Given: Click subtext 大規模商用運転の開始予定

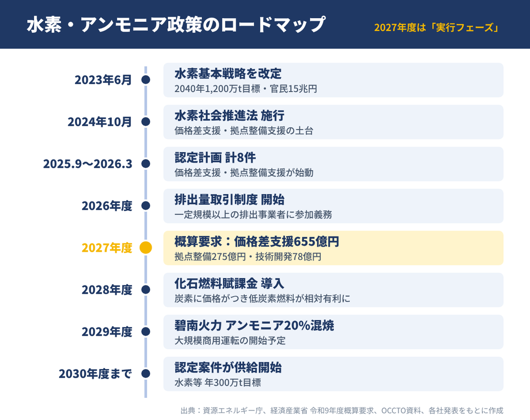Looking at the screenshot, I should 230,341.
